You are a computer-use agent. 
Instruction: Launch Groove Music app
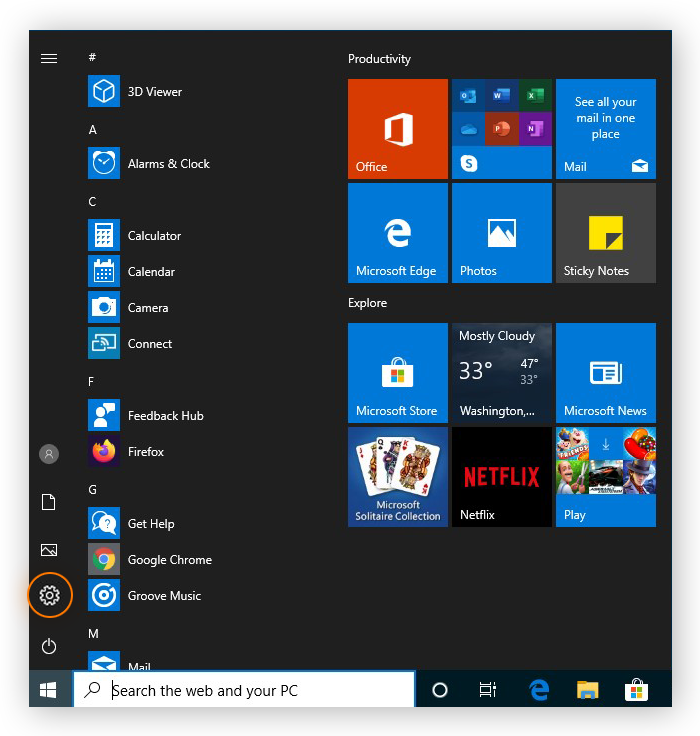[164, 596]
